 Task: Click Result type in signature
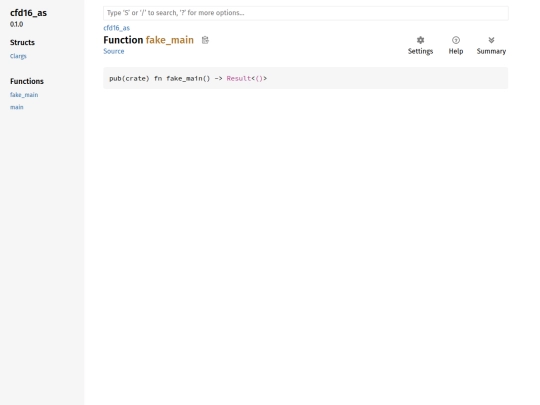pyautogui.click(x=239, y=79)
